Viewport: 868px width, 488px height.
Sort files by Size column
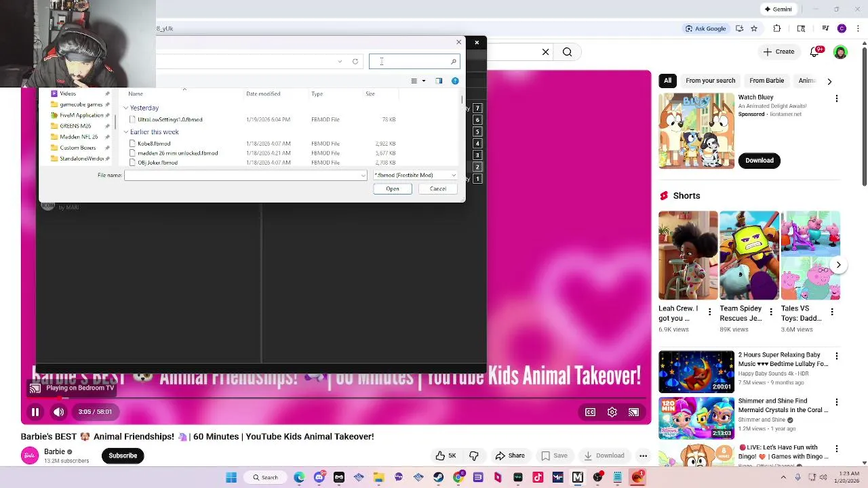click(x=370, y=94)
